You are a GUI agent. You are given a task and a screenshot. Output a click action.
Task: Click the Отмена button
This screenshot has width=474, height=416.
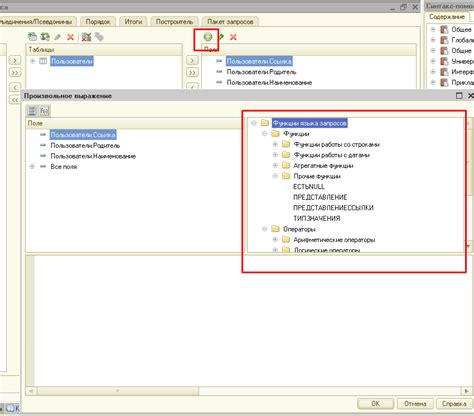pos(415,404)
